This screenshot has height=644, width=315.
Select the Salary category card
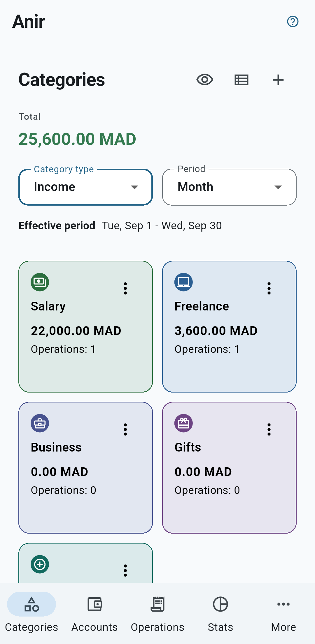[x=86, y=327]
